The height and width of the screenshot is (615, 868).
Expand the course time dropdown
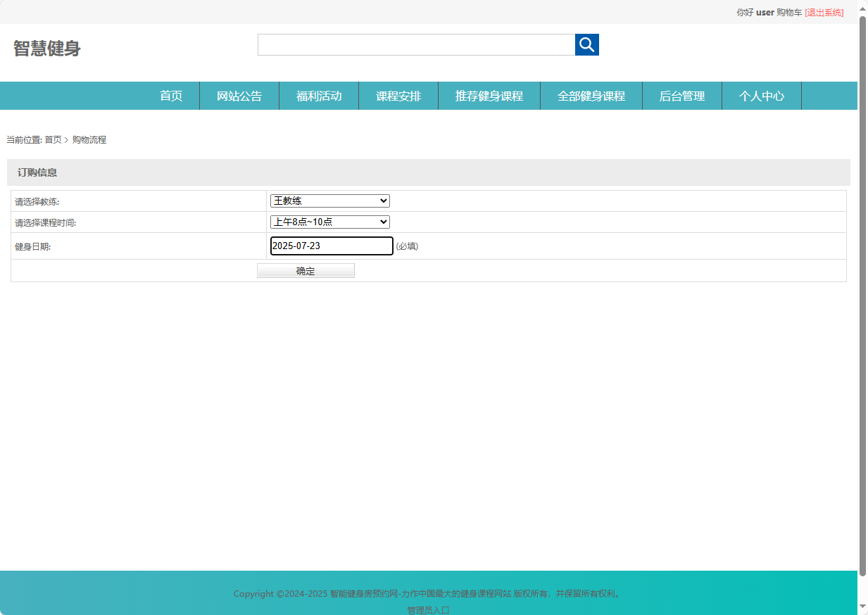point(329,222)
